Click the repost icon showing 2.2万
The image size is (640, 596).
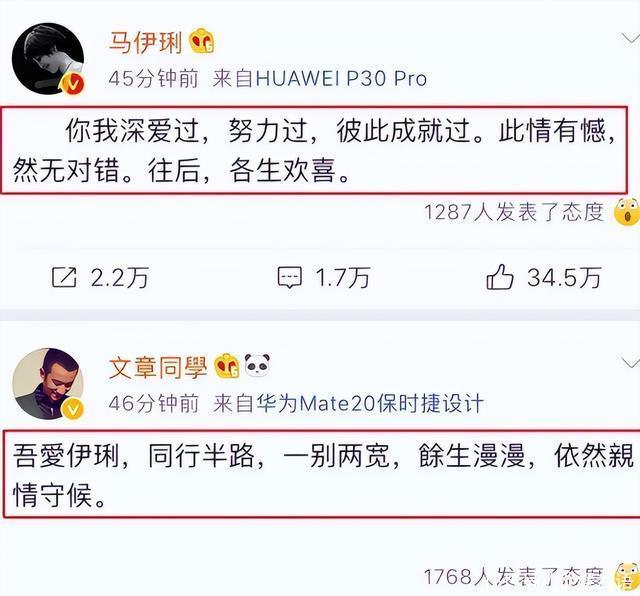click(64, 278)
